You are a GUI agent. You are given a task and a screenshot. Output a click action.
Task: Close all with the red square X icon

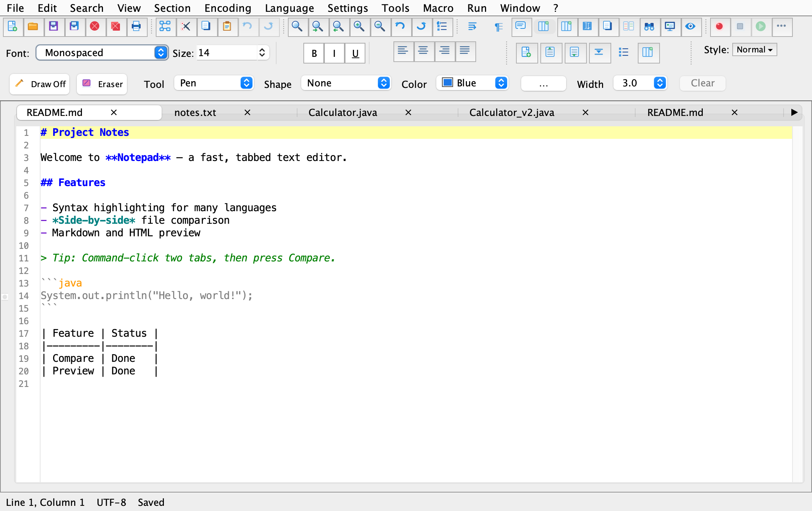(x=116, y=27)
